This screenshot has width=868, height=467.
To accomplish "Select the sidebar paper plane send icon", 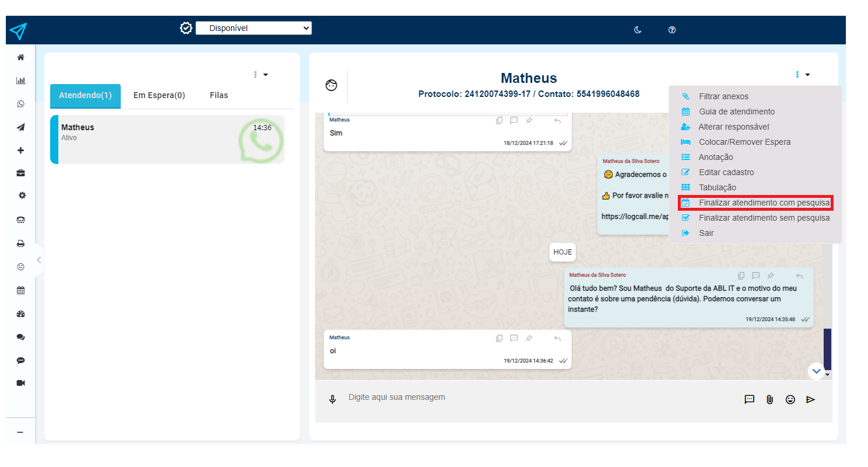I will click(x=21, y=127).
